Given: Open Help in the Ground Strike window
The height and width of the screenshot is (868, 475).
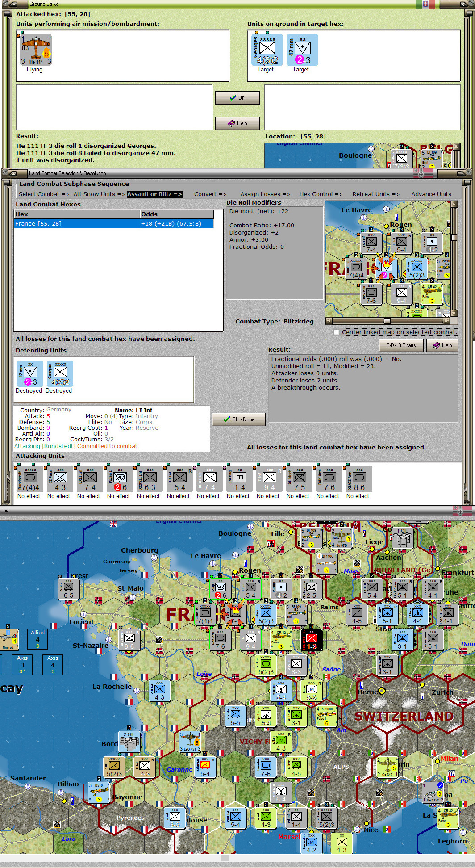Looking at the screenshot, I should [x=237, y=123].
